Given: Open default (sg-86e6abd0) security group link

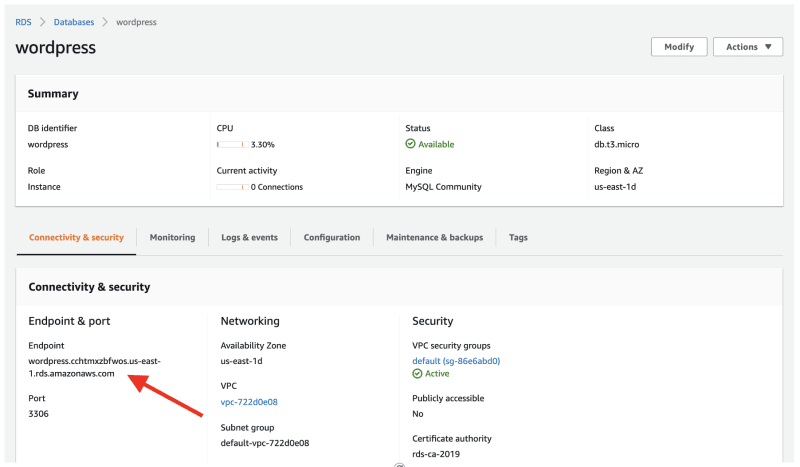Looking at the screenshot, I should (456, 361).
